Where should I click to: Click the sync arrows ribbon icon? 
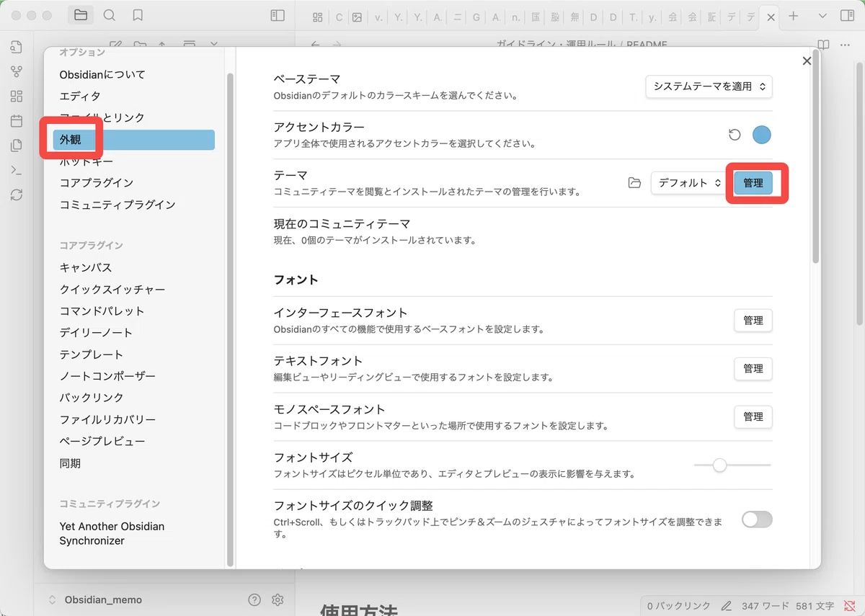[x=17, y=195]
